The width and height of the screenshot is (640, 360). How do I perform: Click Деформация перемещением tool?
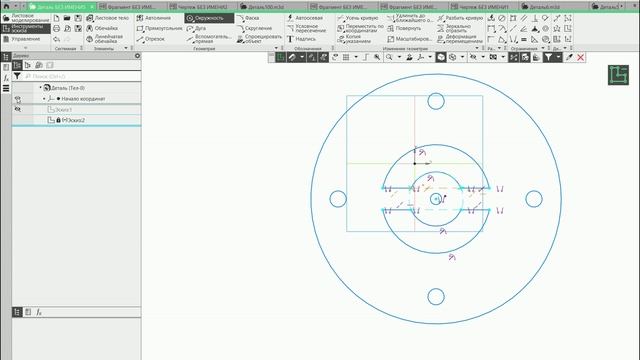pos(460,39)
